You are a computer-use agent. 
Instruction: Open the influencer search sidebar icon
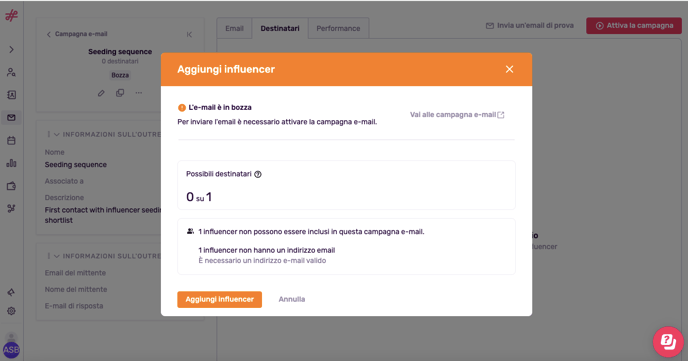pyautogui.click(x=11, y=72)
